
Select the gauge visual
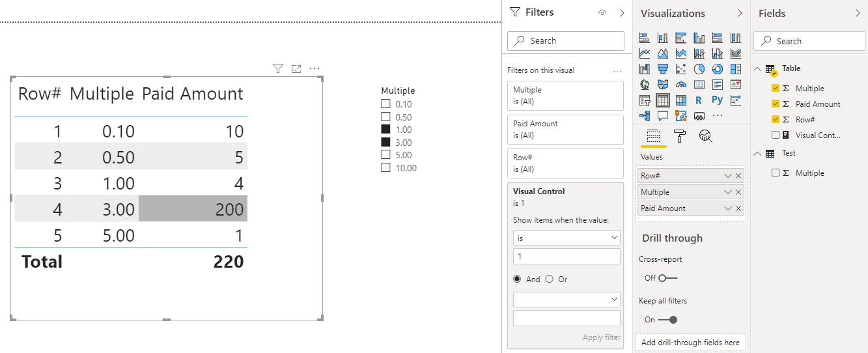681,85
